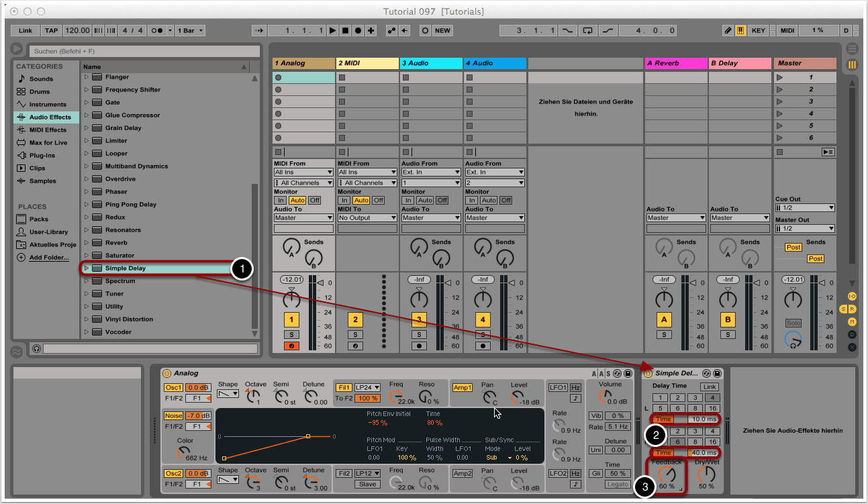868x504 pixels.
Task: Click the browser search field
Action: click(x=144, y=51)
